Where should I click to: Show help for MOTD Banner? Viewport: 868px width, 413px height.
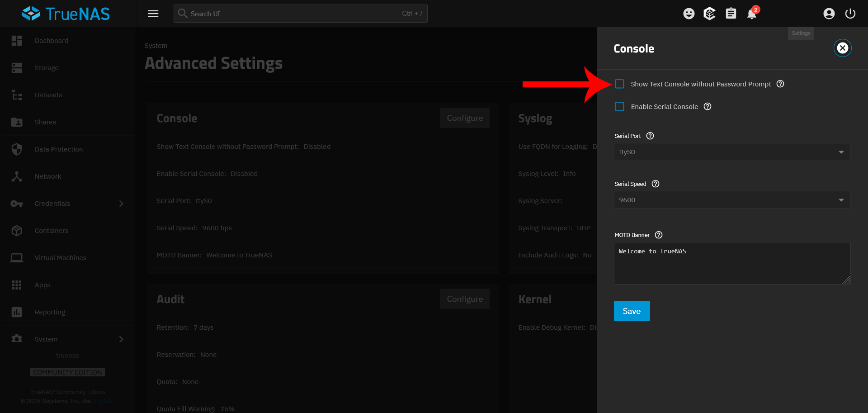[659, 235]
